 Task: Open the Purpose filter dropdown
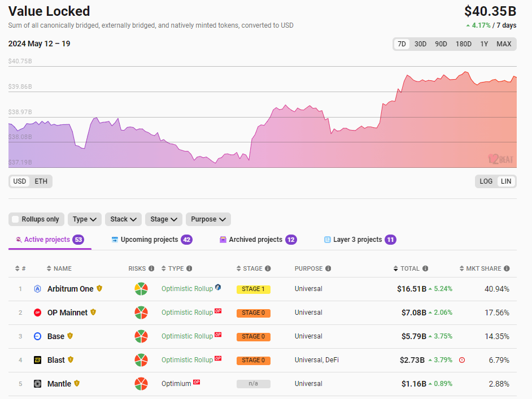click(207, 219)
